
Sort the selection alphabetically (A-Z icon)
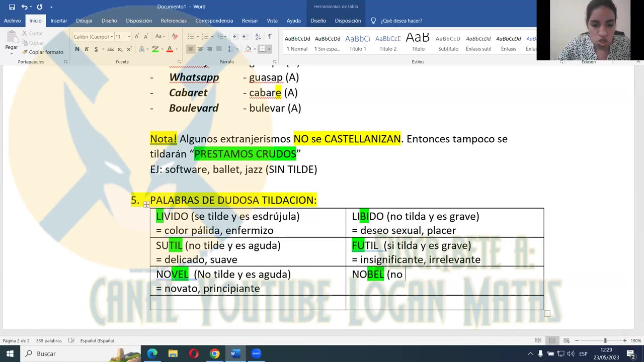tap(258, 36)
